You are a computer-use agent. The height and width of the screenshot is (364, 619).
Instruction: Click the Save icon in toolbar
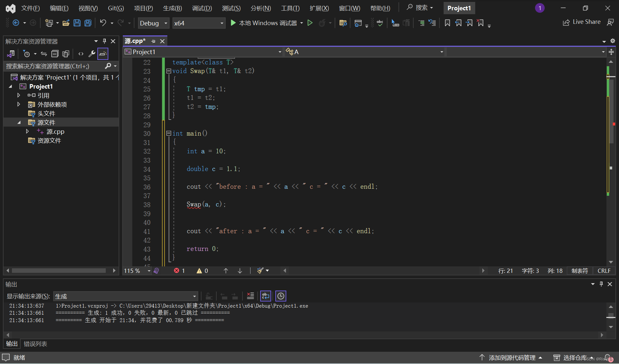(x=77, y=23)
